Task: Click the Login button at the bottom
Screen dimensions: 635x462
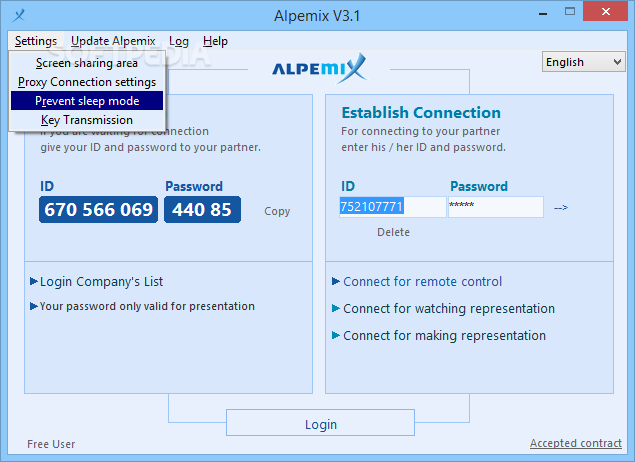Action: coord(320,423)
